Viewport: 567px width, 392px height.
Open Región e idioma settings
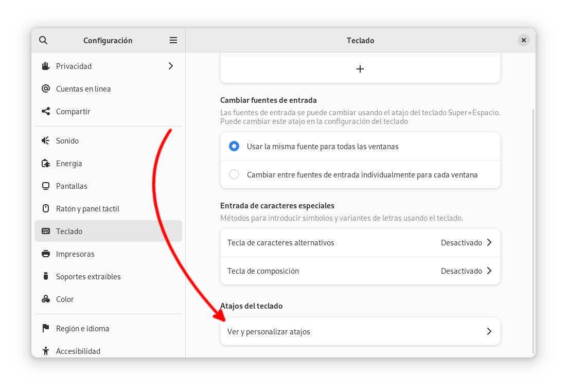(x=82, y=328)
